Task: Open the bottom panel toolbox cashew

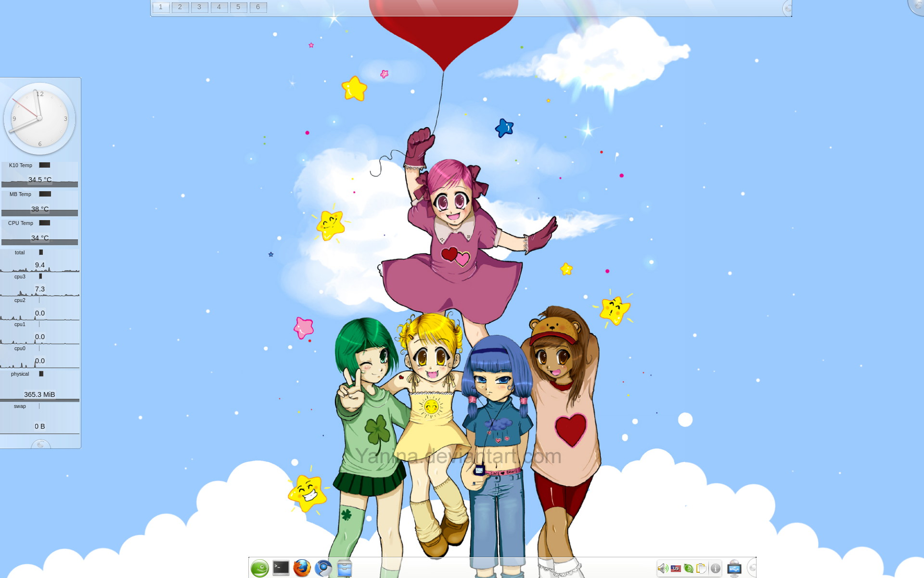Action: pos(752,568)
